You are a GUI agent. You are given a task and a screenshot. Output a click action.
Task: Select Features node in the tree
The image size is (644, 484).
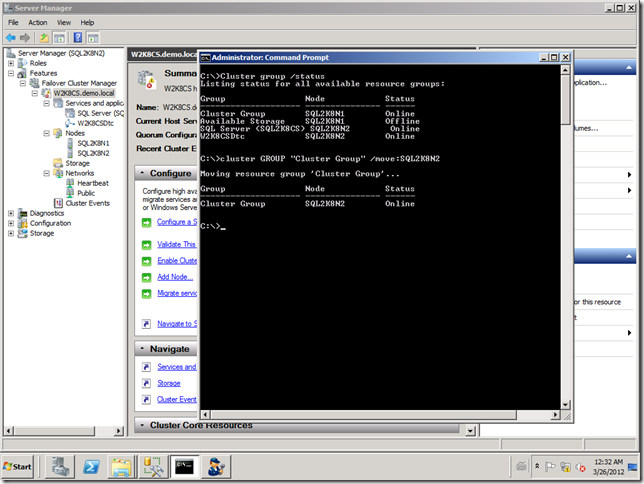point(43,73)
